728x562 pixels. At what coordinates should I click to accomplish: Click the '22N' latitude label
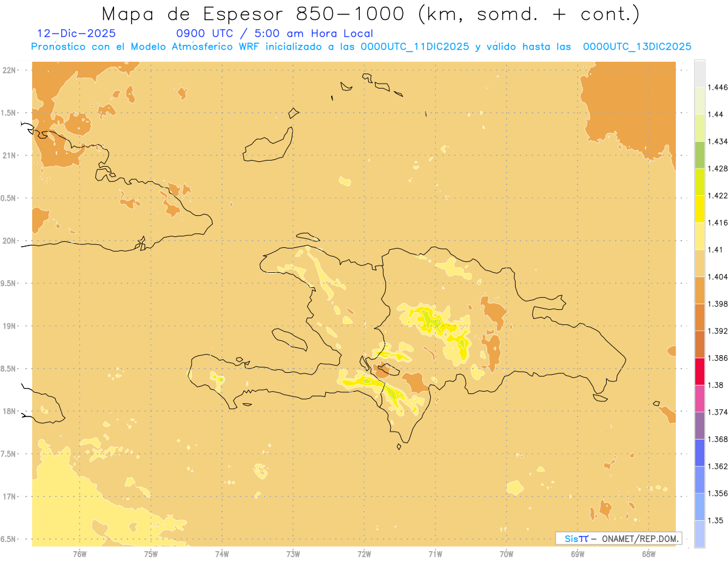(9, 70)
